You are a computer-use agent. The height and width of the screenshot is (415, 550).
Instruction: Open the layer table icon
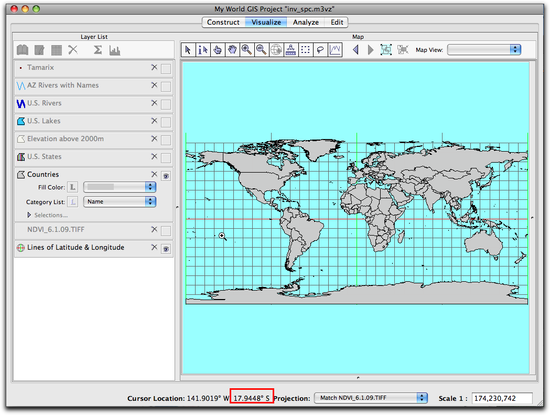56,50
